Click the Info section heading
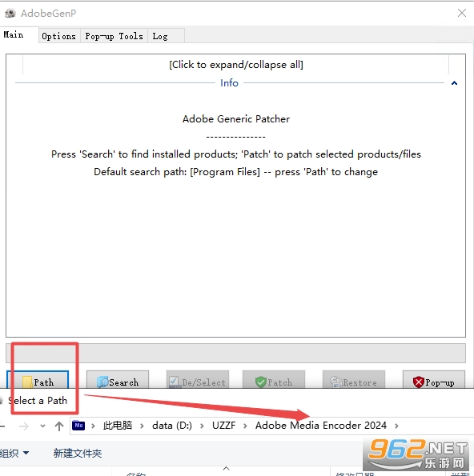 pyautogui.click(x=230, y=83)
